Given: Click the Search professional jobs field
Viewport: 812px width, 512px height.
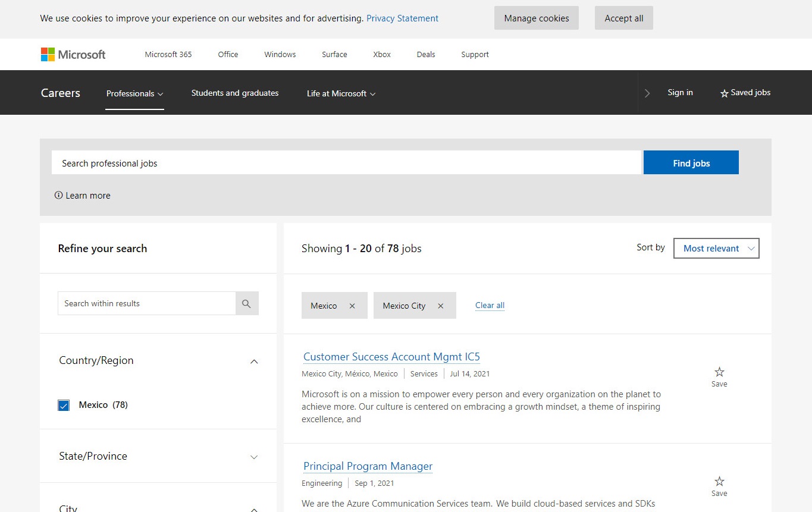Looking at the screenshot, I should pos(346,163).
